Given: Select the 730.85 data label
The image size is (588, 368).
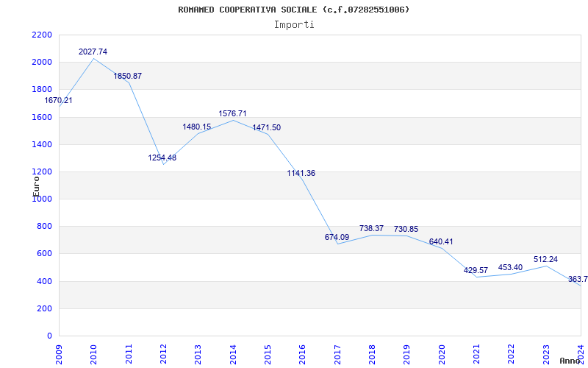Looking at the screenshot, I should (406, 229).
